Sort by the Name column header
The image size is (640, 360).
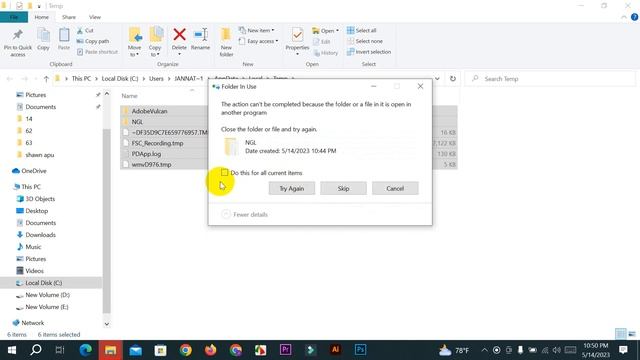[x=129, y=96]
